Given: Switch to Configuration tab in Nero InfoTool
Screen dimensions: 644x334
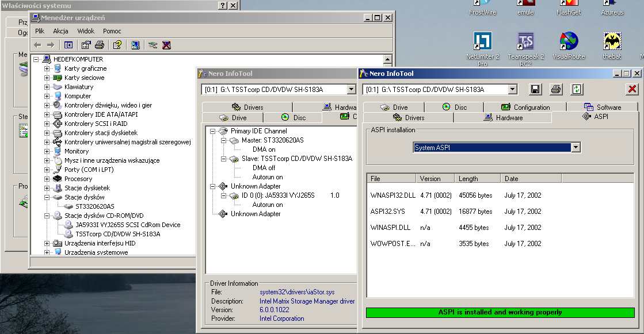Looking at the screenshot, I should pos(525,107).
